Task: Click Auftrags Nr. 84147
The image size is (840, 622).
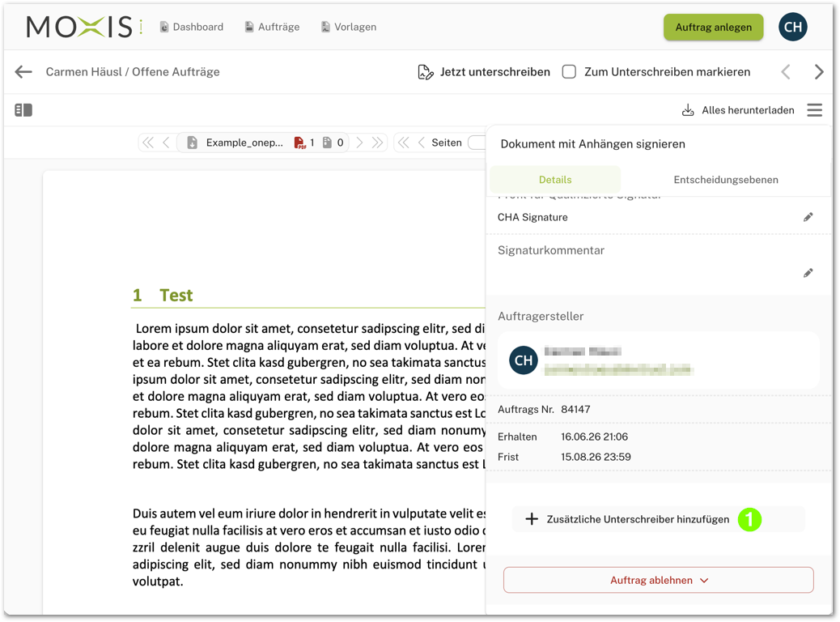Action: click(x=544, y=410)
